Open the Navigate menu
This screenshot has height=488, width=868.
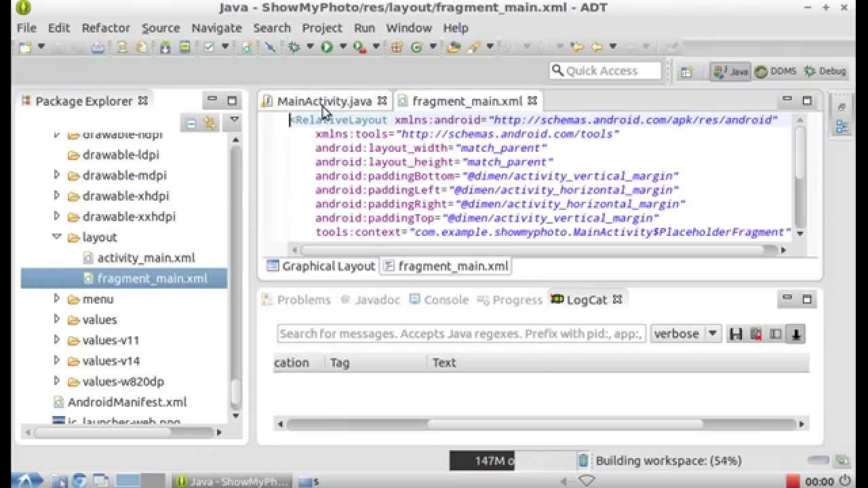[x=216, y=28]
